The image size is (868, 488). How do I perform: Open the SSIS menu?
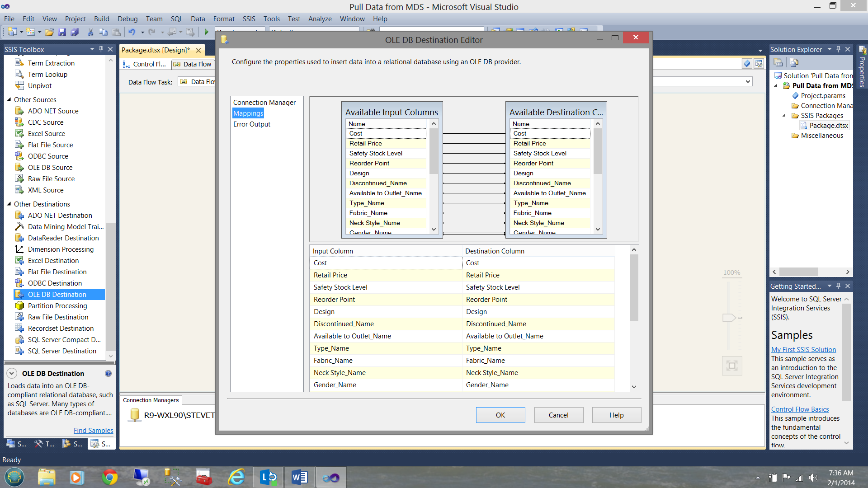point(249,19)
